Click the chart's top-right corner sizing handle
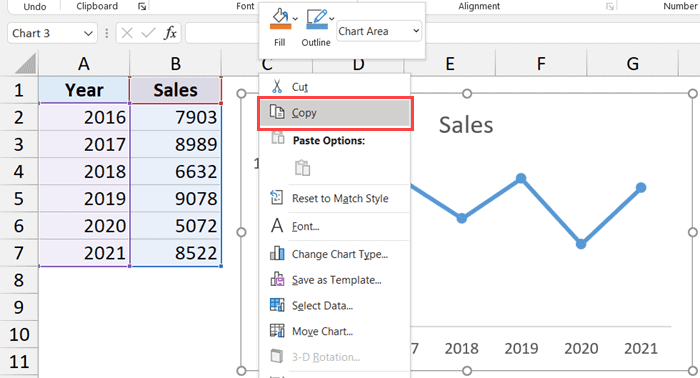The height and width of the screenshot is (378, 700). click(x=692, y=93)
